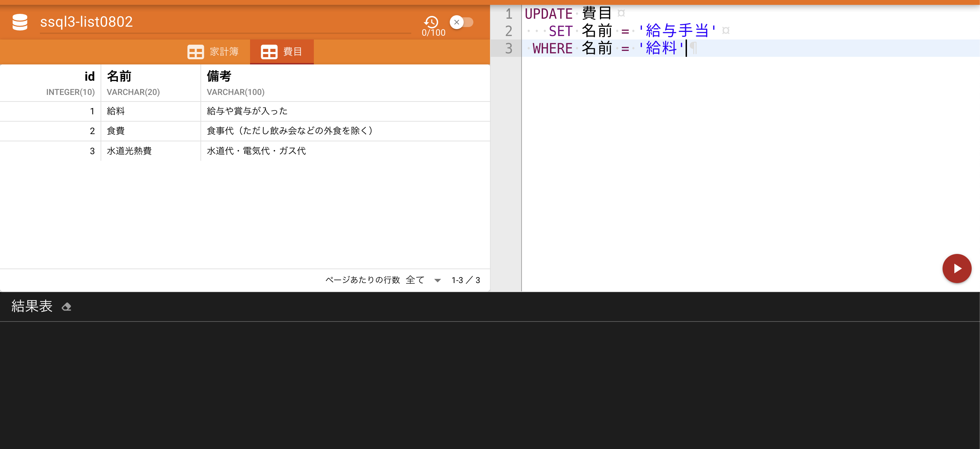
Task: Click the grid icon on the 家計簿 tab
Action: coord(195,52)
